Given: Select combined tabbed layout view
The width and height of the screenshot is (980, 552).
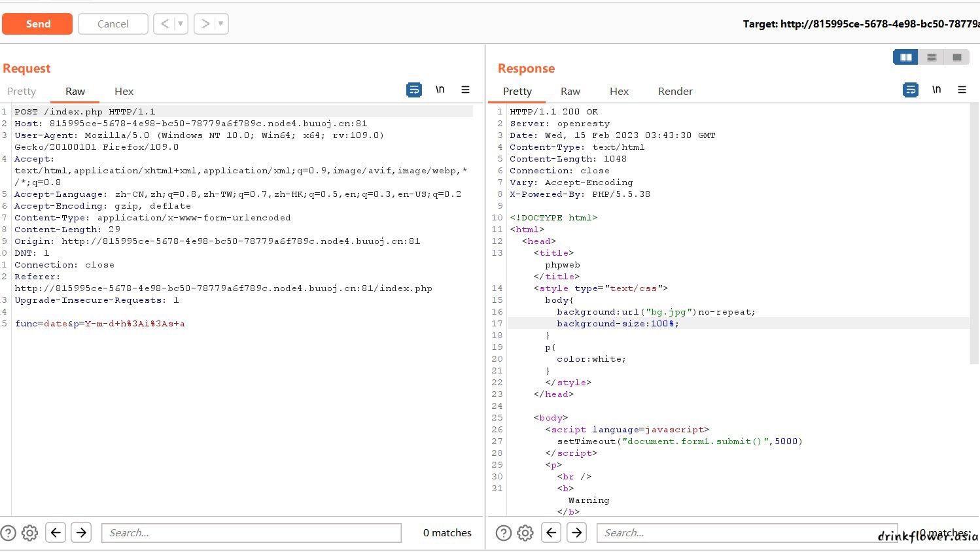Looking at the screenshot, I should (x=957, y=58).
